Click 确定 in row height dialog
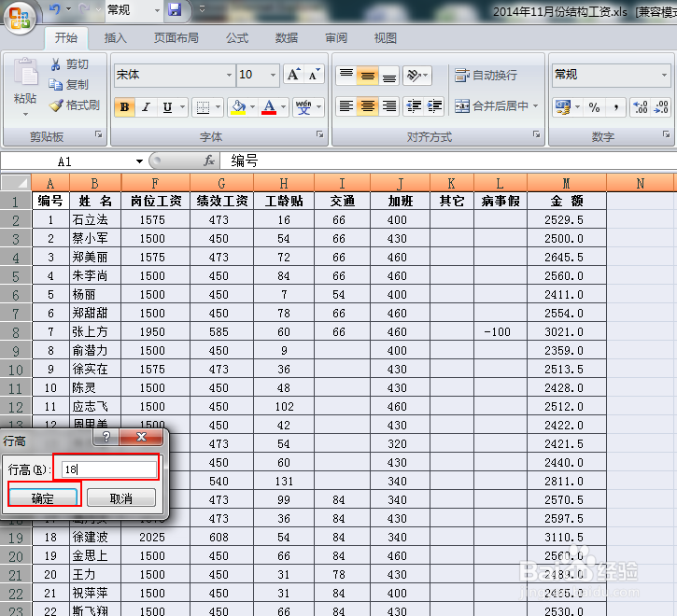 43,498
